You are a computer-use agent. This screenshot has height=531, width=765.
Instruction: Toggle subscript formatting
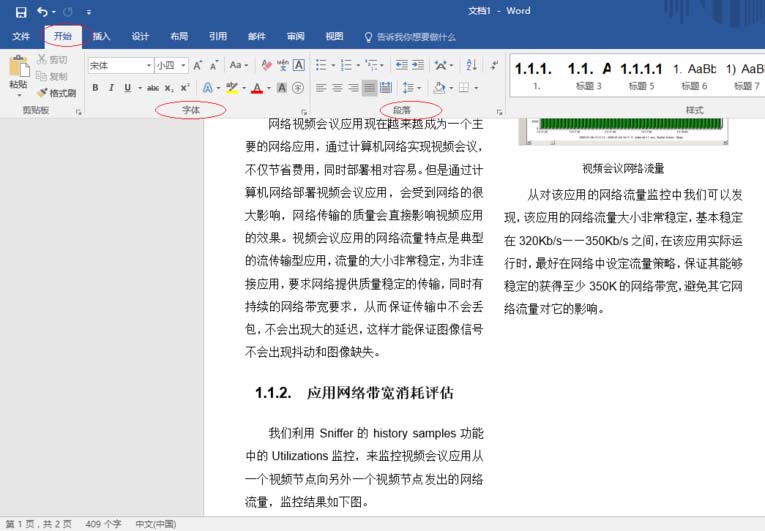pos(168,88)
